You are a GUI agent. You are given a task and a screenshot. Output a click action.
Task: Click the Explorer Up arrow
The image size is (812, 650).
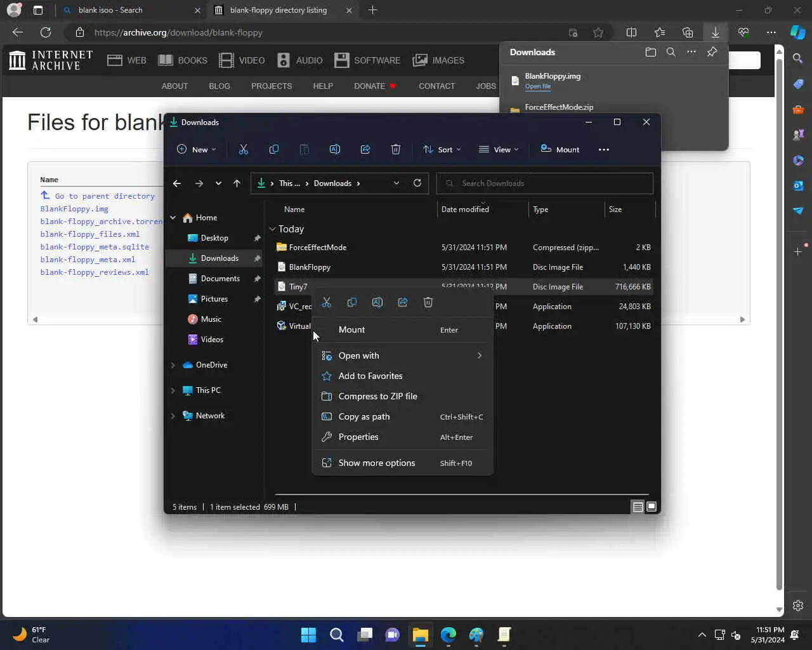(x=237, y=183)
